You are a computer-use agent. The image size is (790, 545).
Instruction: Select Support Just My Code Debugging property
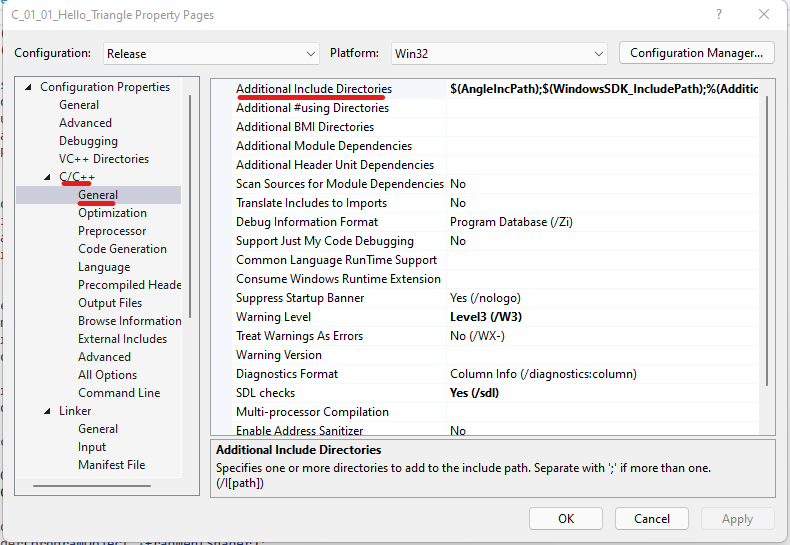(324, 241)
